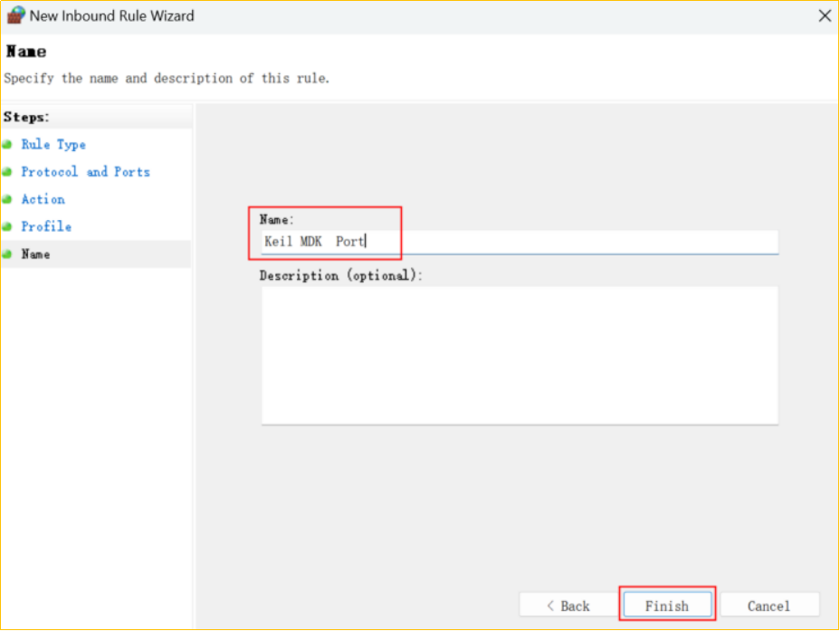This screenshot has height=631, width=840.
Task: Select the current Name step in sidebar
Action: point(35,254)
